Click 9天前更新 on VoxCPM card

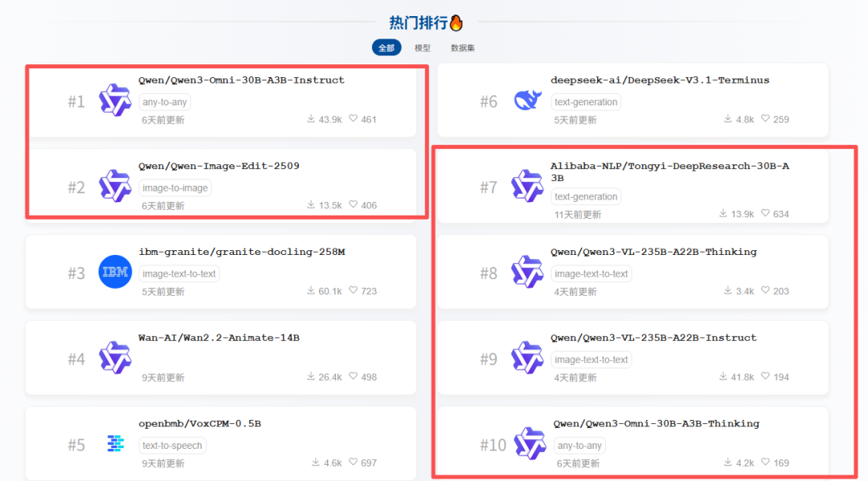pos(162,464)
